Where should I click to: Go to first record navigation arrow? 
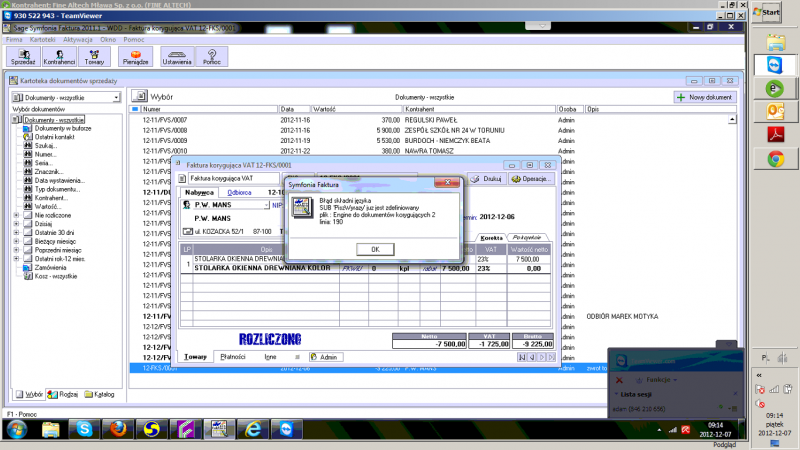click(522, 357)
